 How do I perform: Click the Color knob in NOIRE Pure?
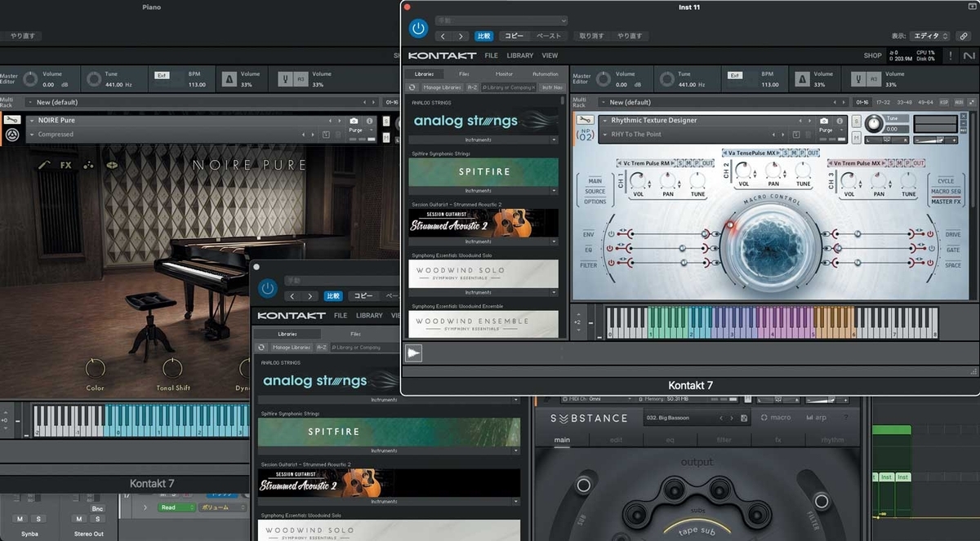pos(96,369)
